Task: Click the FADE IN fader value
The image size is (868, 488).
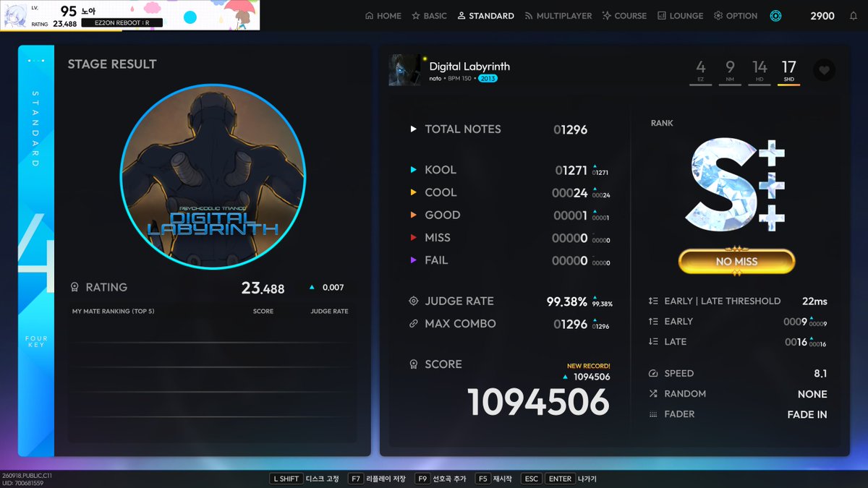Action: pos(807,414)
